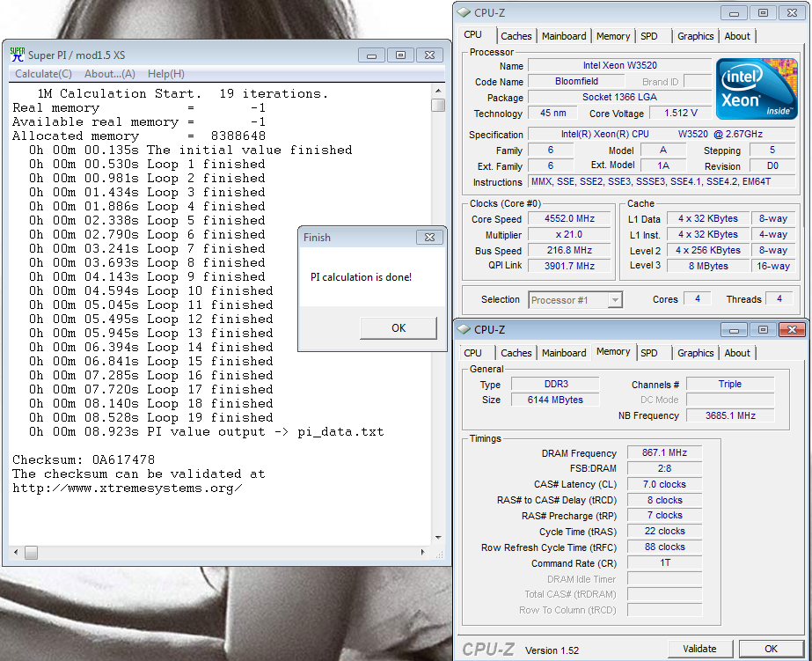
Task: Click the Super PI vertical scrollbar thumb
Action: (438, 105)
